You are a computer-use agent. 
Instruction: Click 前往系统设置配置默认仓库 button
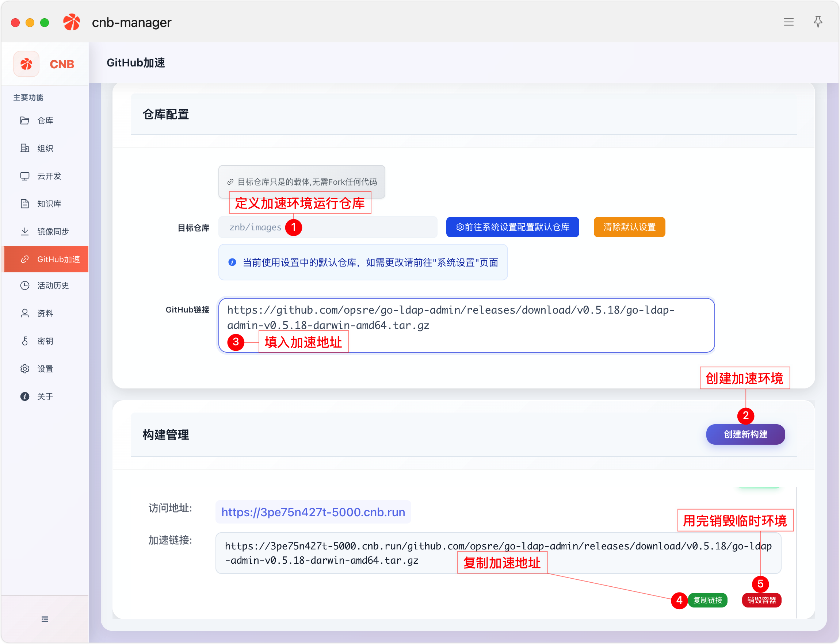[x=513, y=227]
